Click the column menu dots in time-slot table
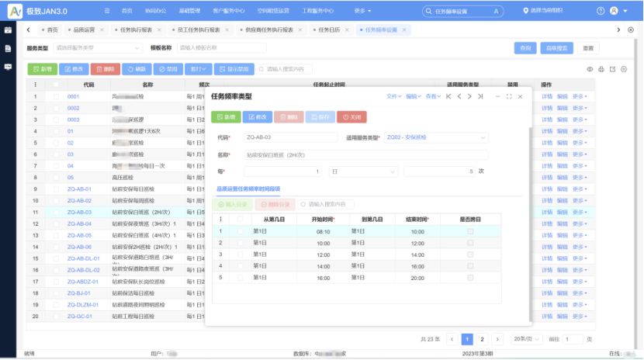This screenshot has width=644, height=360. pyautogui.click(x=220, y=220)
